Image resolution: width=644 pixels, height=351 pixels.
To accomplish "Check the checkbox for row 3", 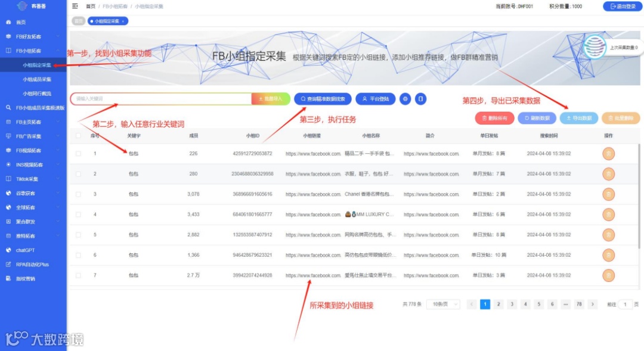I will pos(78,194).
